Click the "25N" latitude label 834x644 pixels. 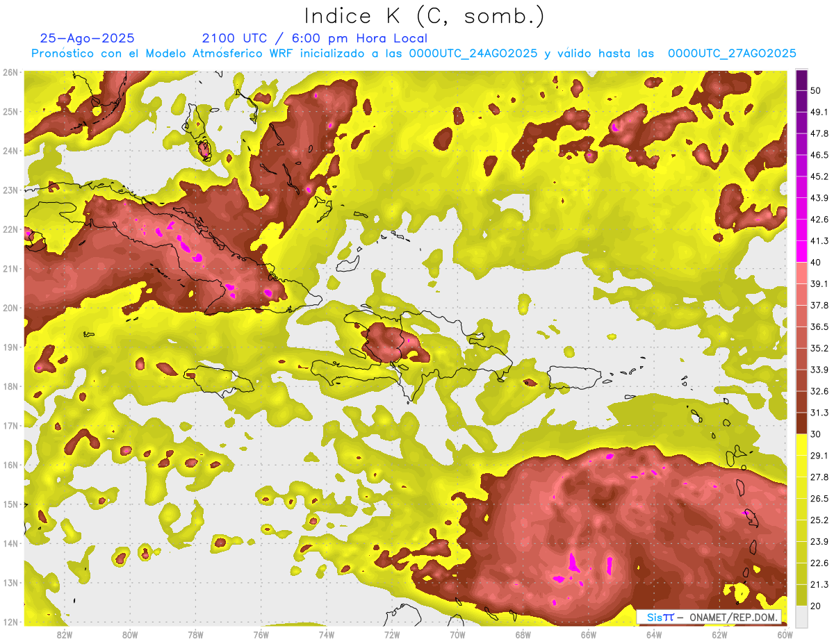(10, 111)
